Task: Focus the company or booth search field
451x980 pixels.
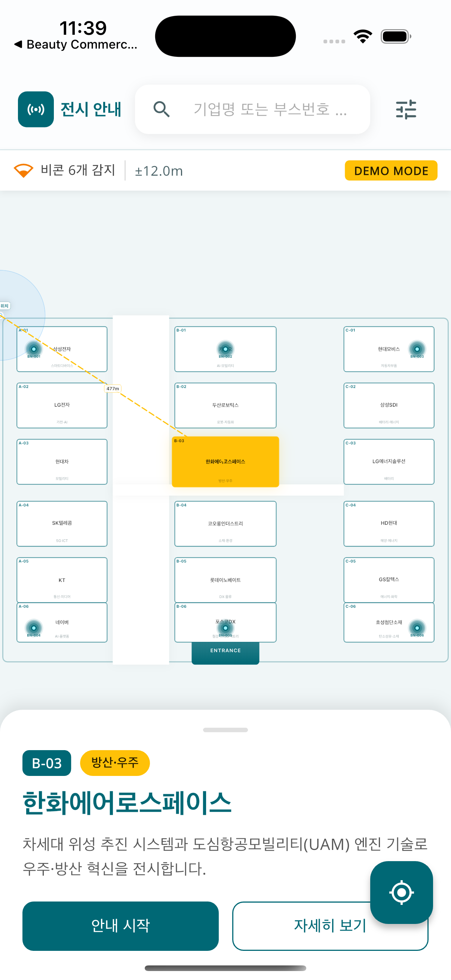Action: (253, 109)
